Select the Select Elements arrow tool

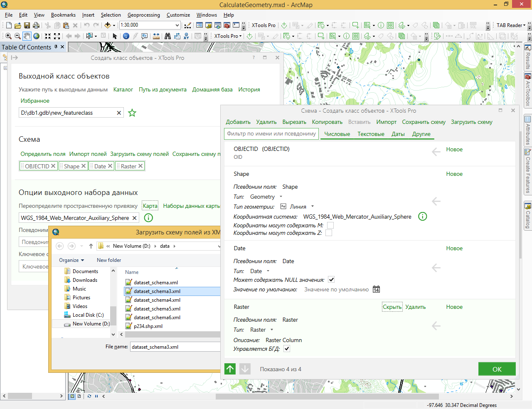tap(115, 36)
